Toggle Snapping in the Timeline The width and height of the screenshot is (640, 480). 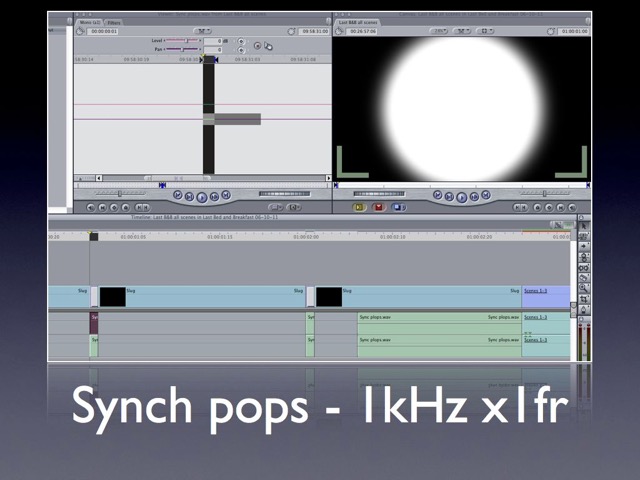coord(568,224)
